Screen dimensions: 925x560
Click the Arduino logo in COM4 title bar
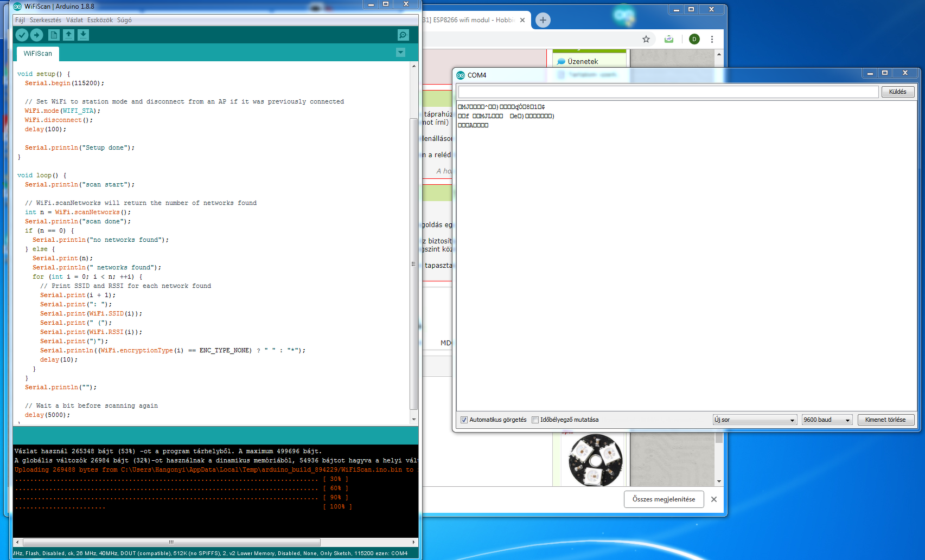461,75
